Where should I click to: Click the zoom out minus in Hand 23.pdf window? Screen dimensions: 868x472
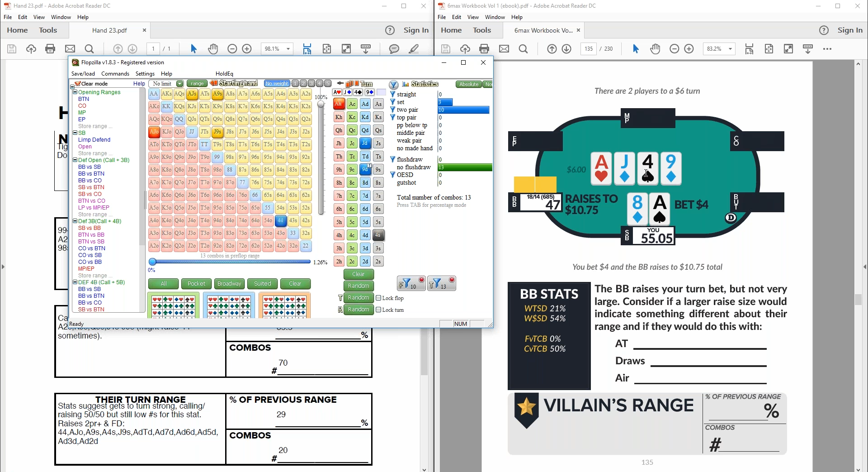[x=232, y=49]
